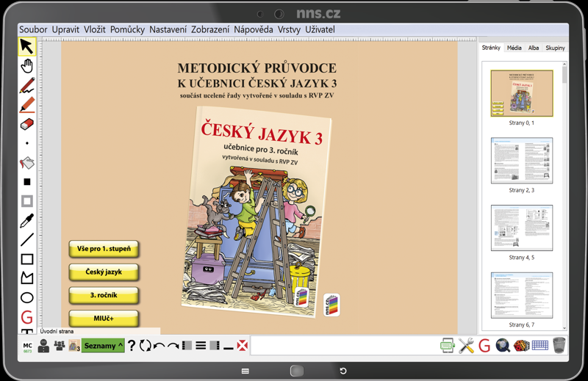Select the arrow pointer tool
Viewport: 588px width, 381px height.
coord(27,46)
